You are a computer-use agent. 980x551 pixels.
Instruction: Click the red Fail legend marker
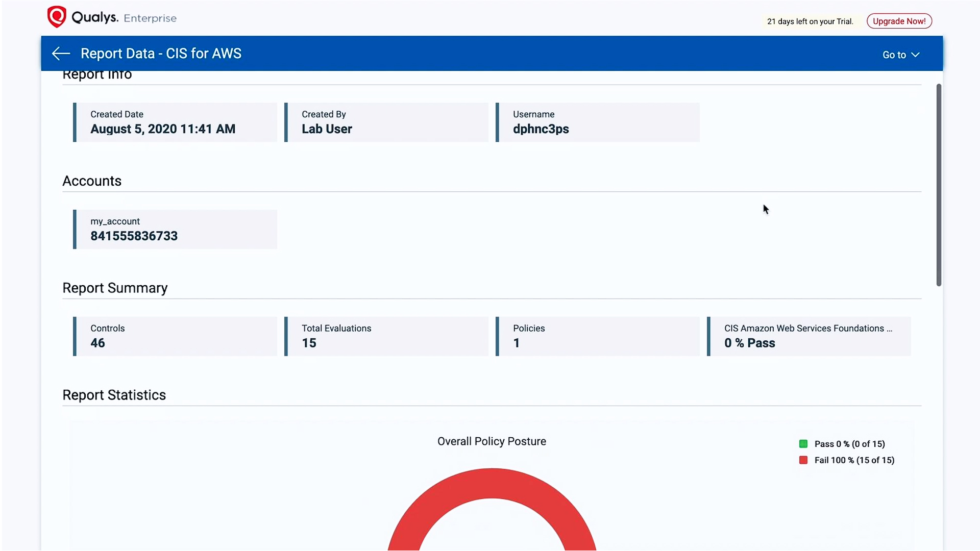pos(803,460)
